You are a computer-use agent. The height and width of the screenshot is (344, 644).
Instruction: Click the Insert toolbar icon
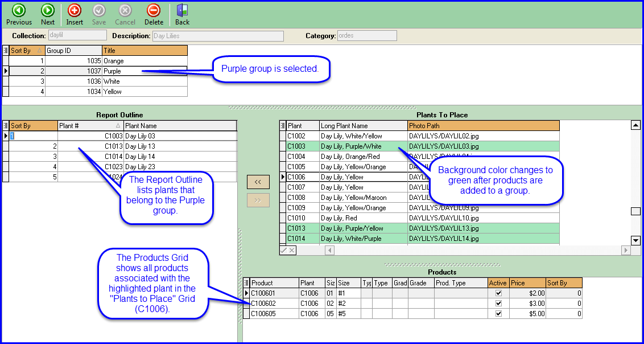[x=75, y=10]
